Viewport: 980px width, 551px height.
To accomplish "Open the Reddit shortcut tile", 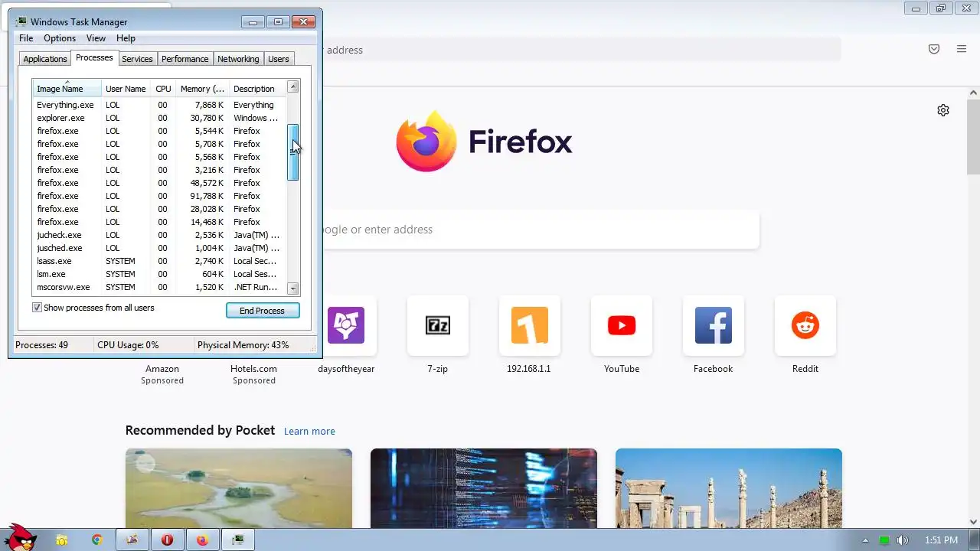I will [805, 325].
